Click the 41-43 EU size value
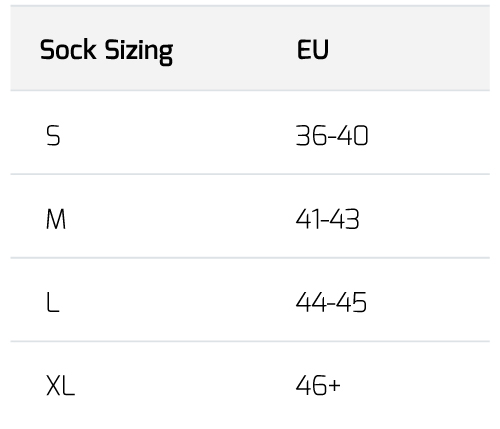Viewport: 500px width, 429px height. click(x=327, y=219)
